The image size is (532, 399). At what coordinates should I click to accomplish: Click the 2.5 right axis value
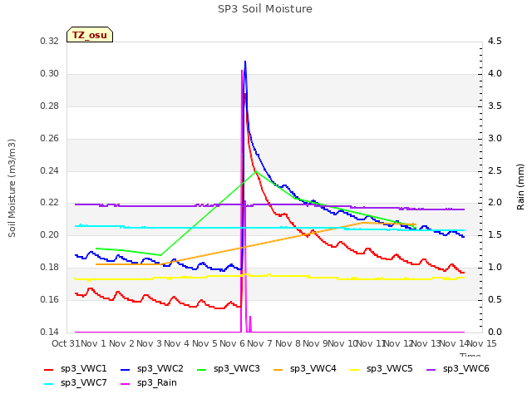(495, 170)
